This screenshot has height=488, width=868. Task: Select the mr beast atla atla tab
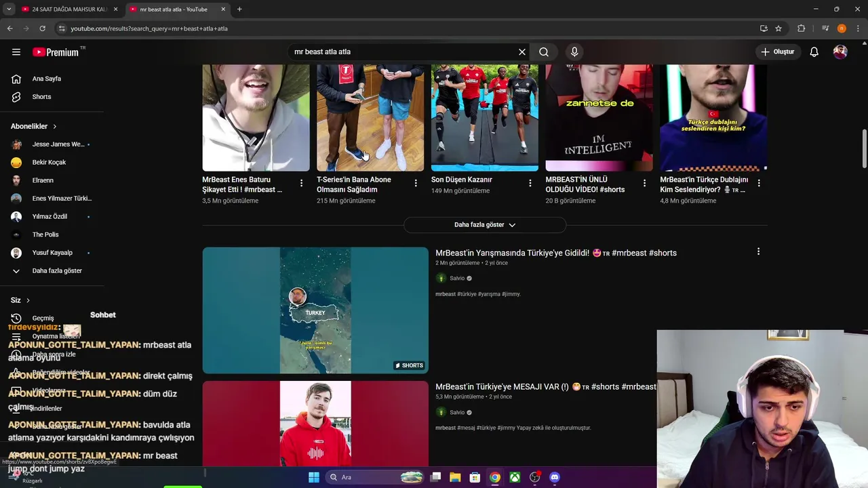pos(174,9)
